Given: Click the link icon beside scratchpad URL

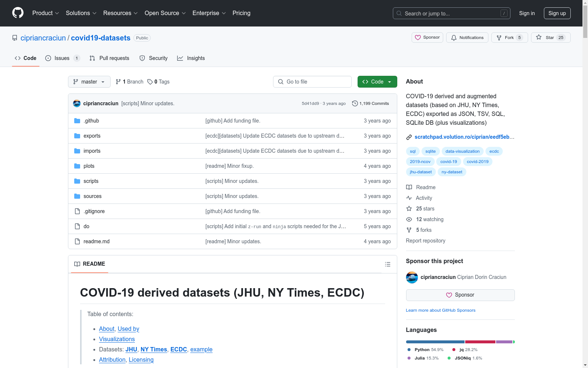Looking at the screenshot, I should tap(409, 137).
